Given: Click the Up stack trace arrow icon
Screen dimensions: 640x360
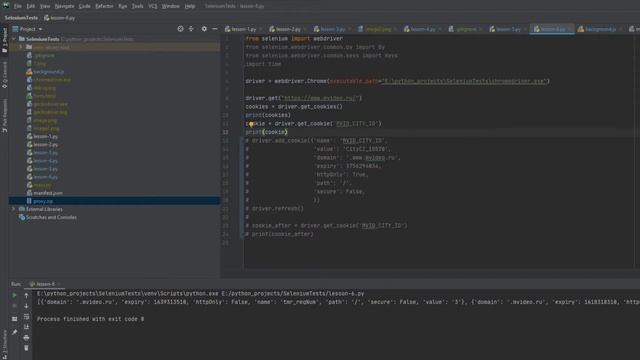Looking at the screenshot, I should 26,295.
